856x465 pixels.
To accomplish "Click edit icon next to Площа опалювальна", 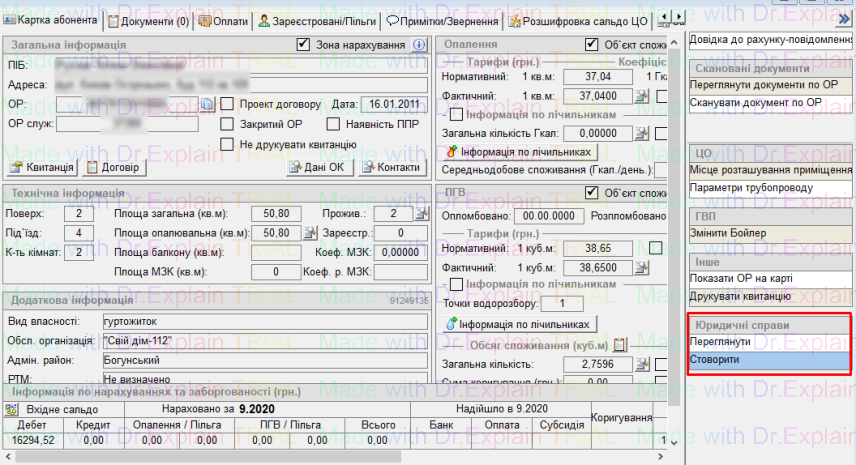I will (309, 233).
